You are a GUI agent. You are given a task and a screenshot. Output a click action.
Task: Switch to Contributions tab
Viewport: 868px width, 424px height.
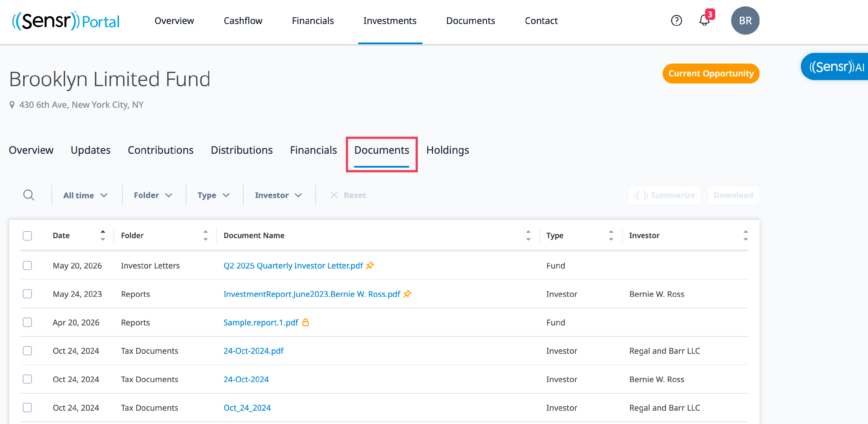(161, 150)
